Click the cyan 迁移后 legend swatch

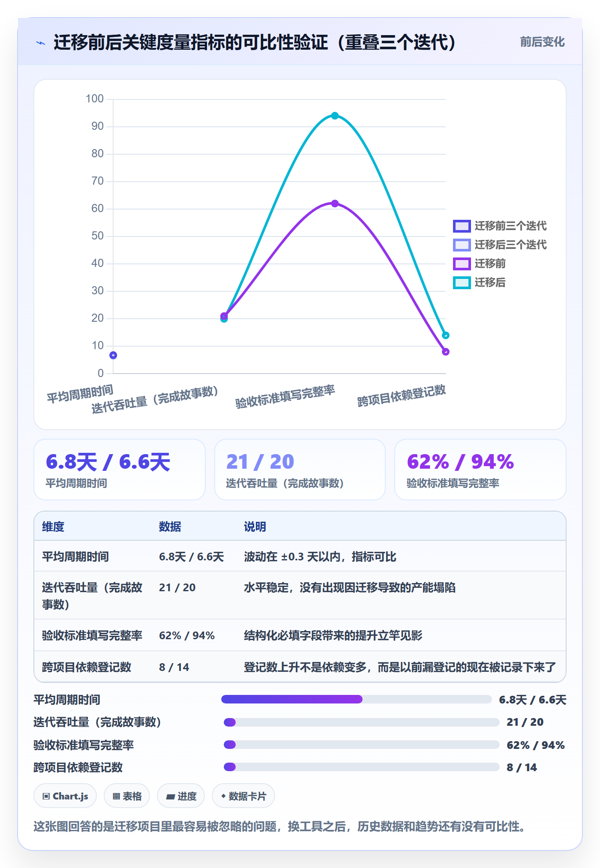(x=462, y=282)
